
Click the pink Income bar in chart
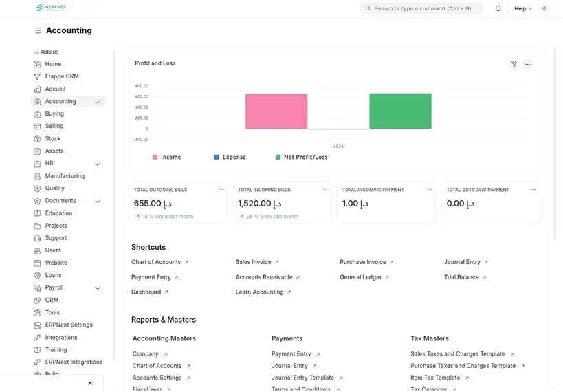click(276, 111)
